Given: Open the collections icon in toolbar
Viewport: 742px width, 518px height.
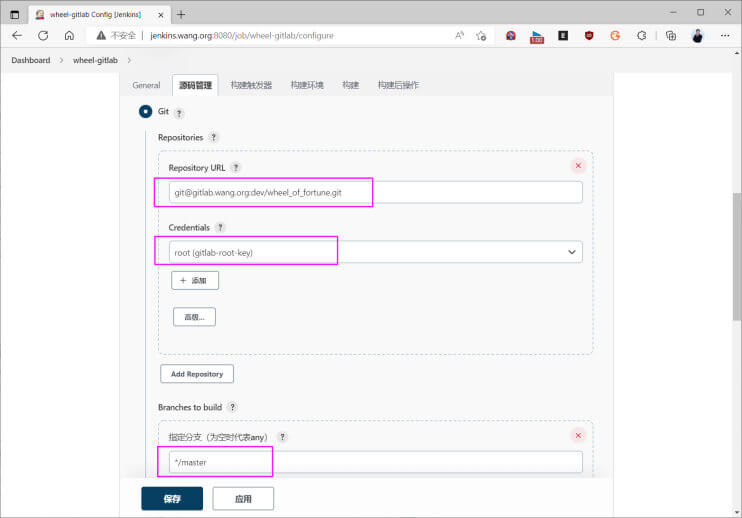Looking at the screenshot, I should tap(671, 35).
